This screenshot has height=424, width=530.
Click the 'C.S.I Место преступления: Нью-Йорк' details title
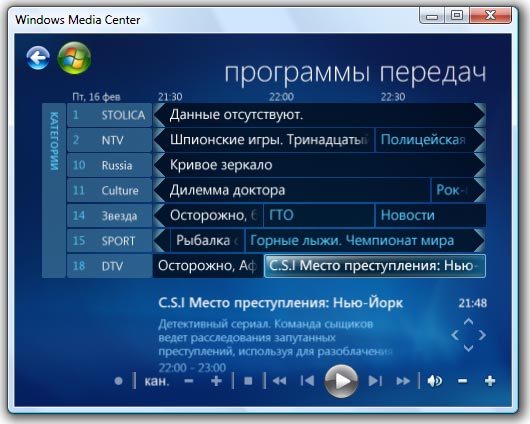point(281,303)
